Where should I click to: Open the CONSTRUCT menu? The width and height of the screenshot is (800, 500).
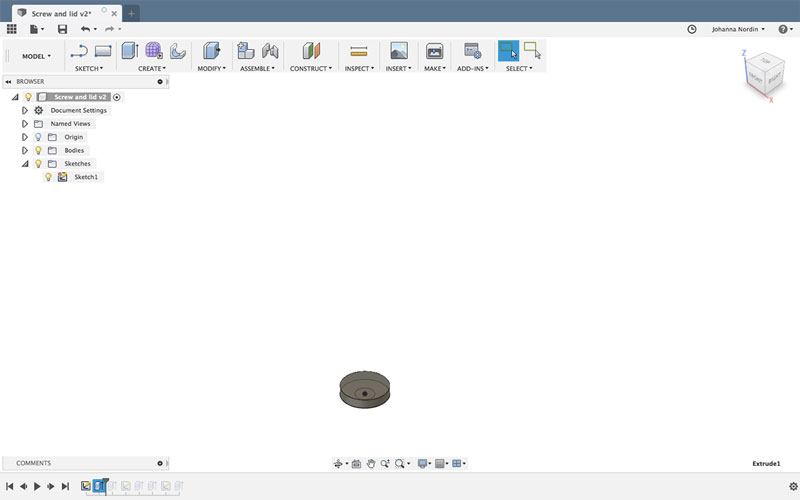point(311,68)
